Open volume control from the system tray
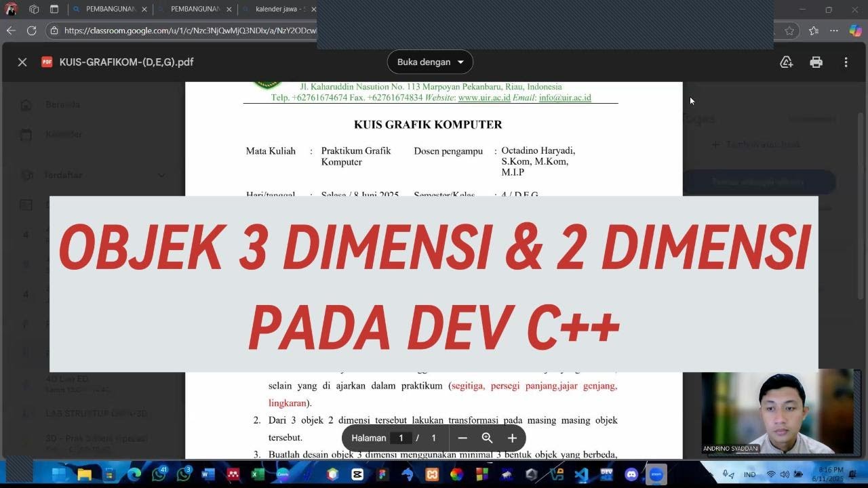The image size is (868, 488). point(785,474)
